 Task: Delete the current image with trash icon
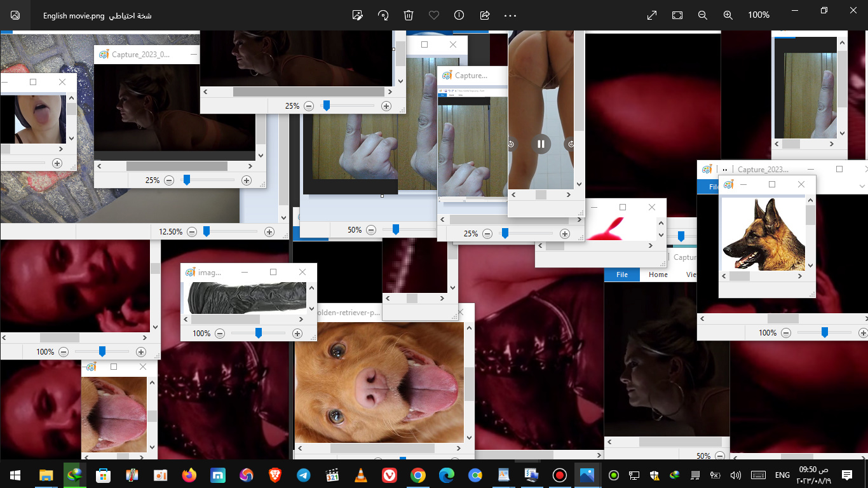tap(409, 15)
